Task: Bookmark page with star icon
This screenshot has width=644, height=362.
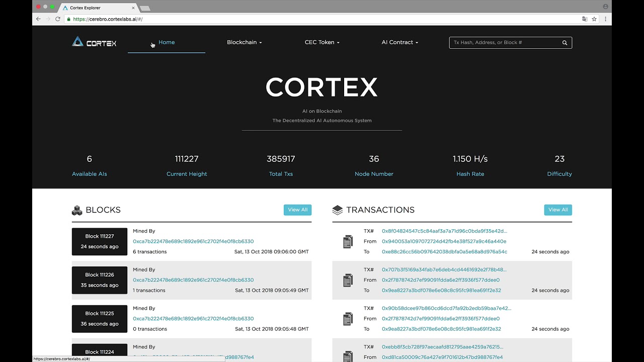Action: tap(594, 19)
